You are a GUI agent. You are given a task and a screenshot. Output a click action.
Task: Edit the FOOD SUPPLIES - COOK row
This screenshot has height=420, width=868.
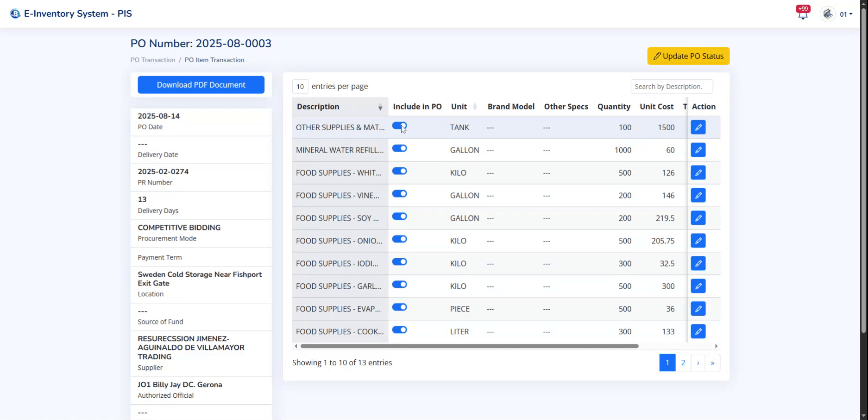[698, 331]
